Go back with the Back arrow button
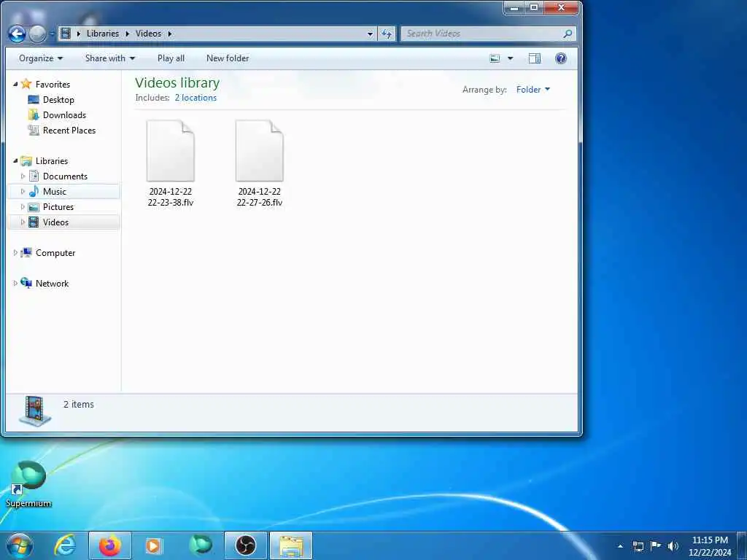The width and height of the screenshot is (747, 560). coord(18,34)
